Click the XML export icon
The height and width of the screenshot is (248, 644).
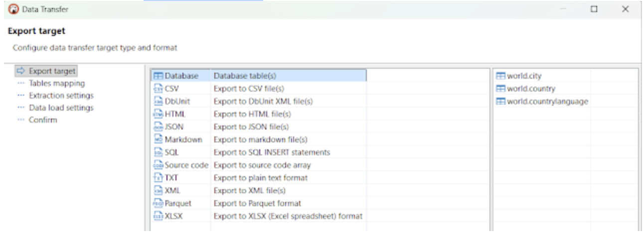[158, 191]
